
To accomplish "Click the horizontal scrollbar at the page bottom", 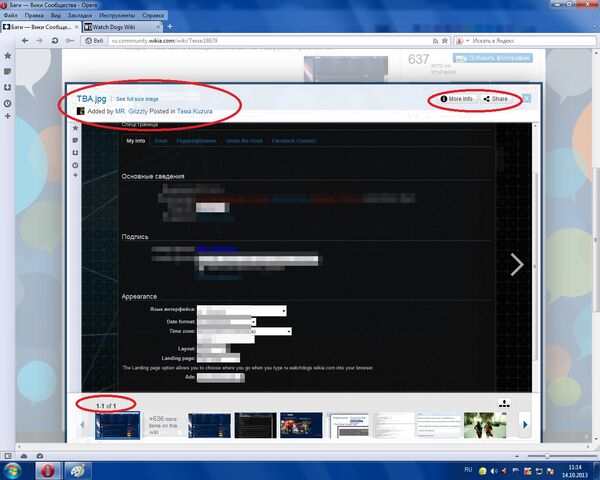I will [x=304, y=446].
